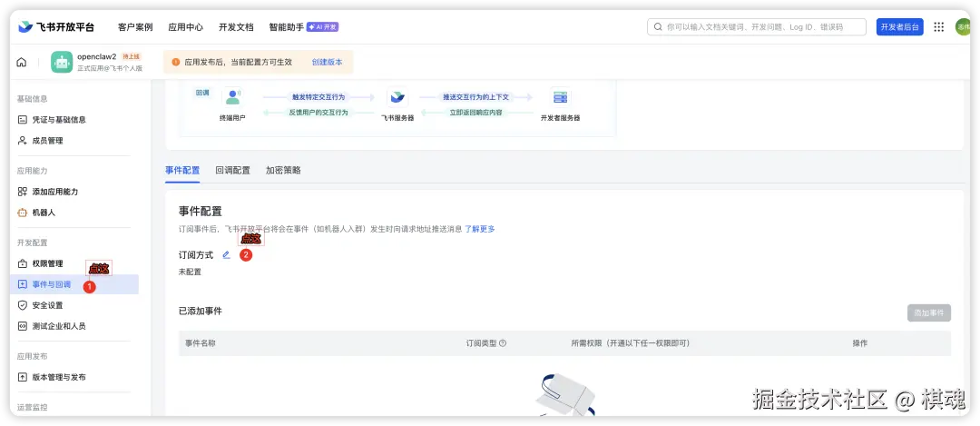Go to 权限管理 in sidebar
This screenshot has width=980, height=426.
click(47, 263)
